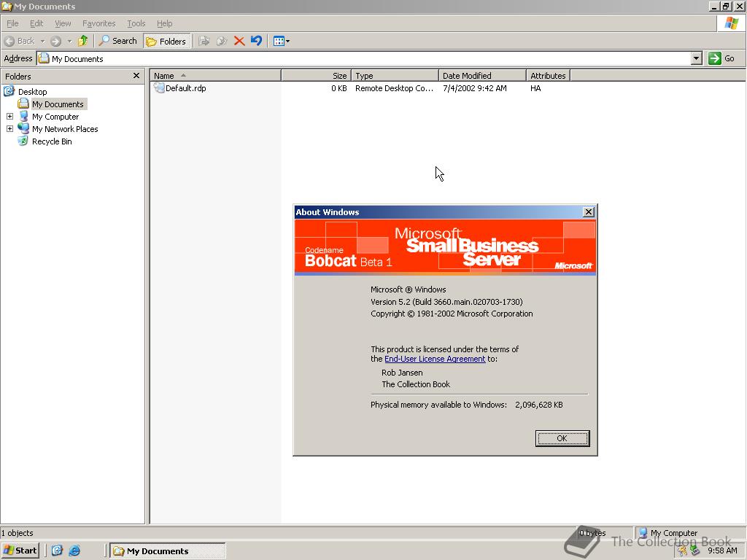
Task: Sort files by the Size column
Action: point(317,76)
